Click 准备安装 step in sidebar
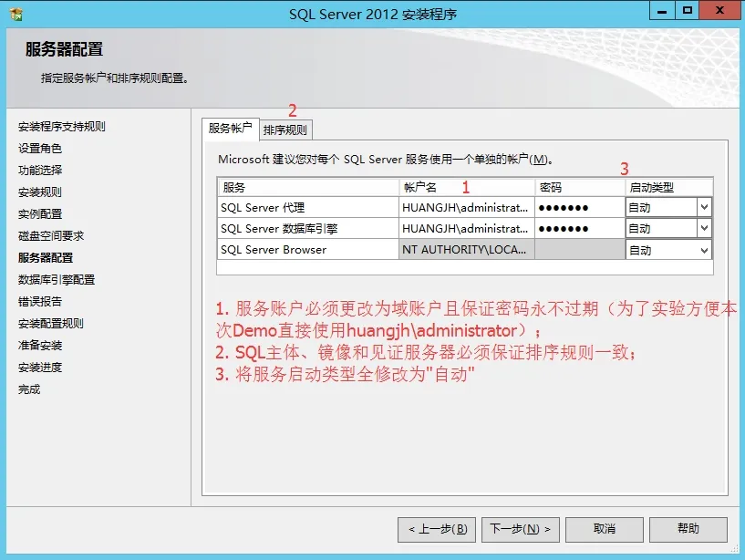This screenshot has height=560, width=745. pyautogui.click(x=40, y=345)
